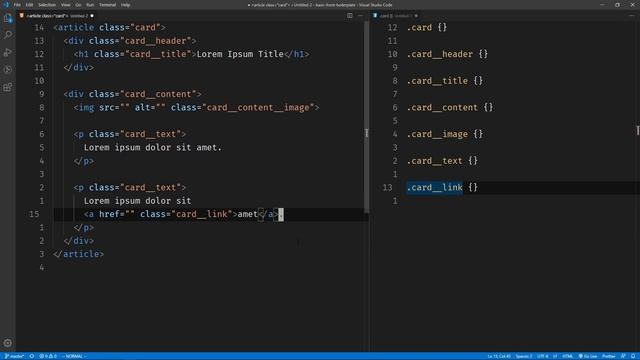640x360 pixels.
Task: Click the .card__image rule in CSS
Action: 445,134
